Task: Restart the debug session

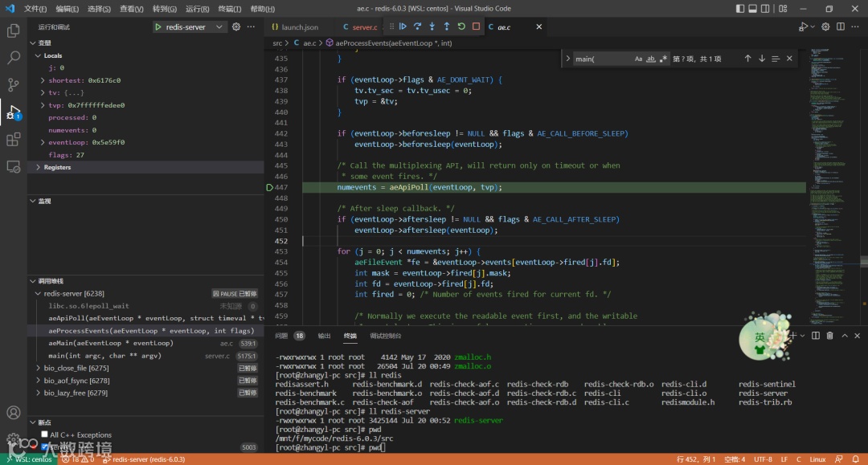Action: pos(461,27)
